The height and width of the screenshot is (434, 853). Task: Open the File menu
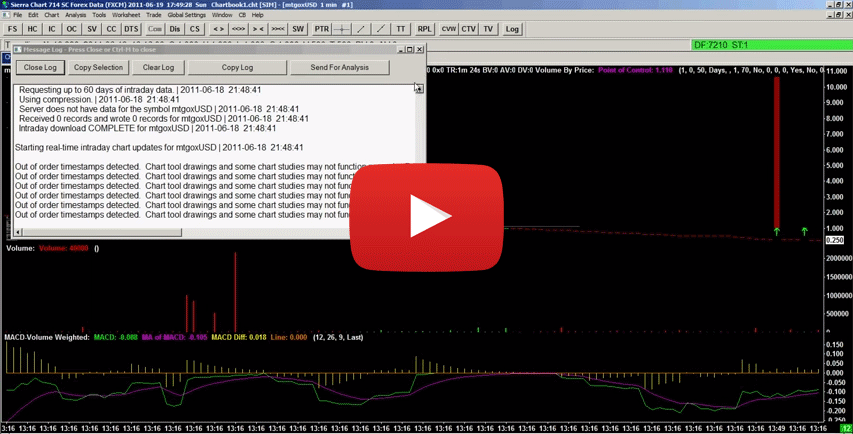(x=17, y=15)
